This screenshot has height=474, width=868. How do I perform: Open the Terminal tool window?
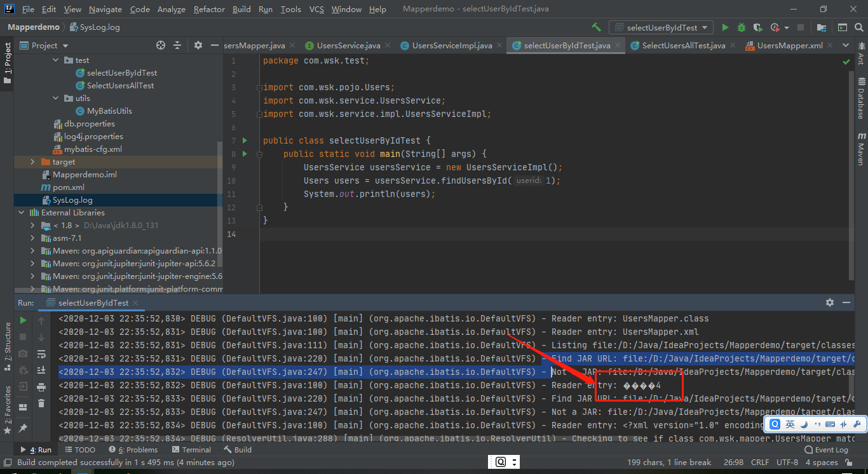[x=191, y=449]
